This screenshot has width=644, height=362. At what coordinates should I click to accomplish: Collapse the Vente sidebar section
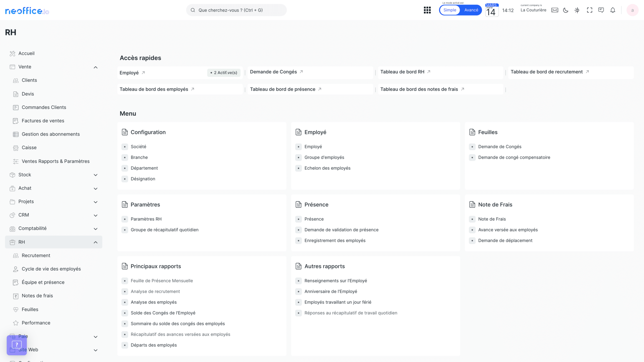(x=96, y=67)
